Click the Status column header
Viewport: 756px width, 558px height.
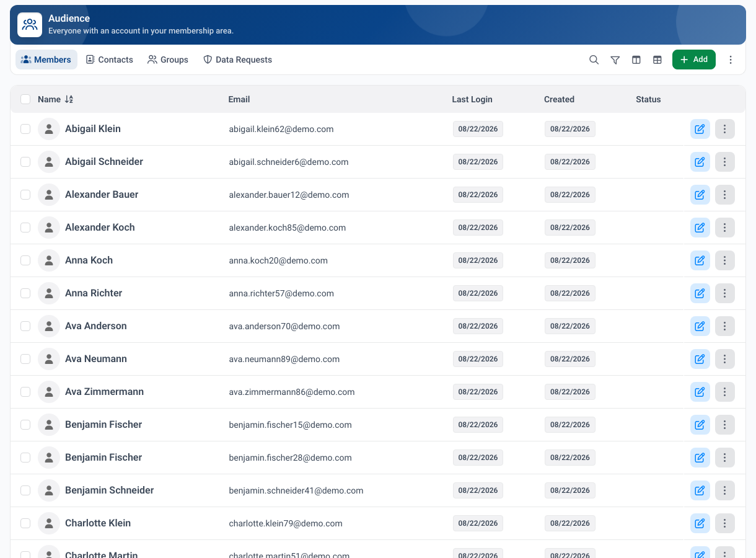[x=648, y=99]
